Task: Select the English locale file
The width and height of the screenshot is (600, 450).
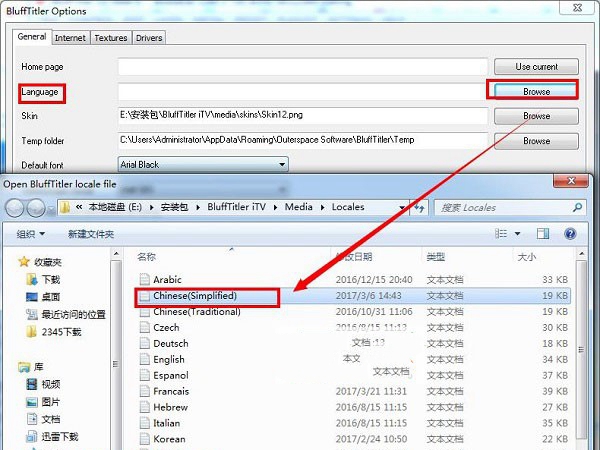Action: tap(353, 360)
